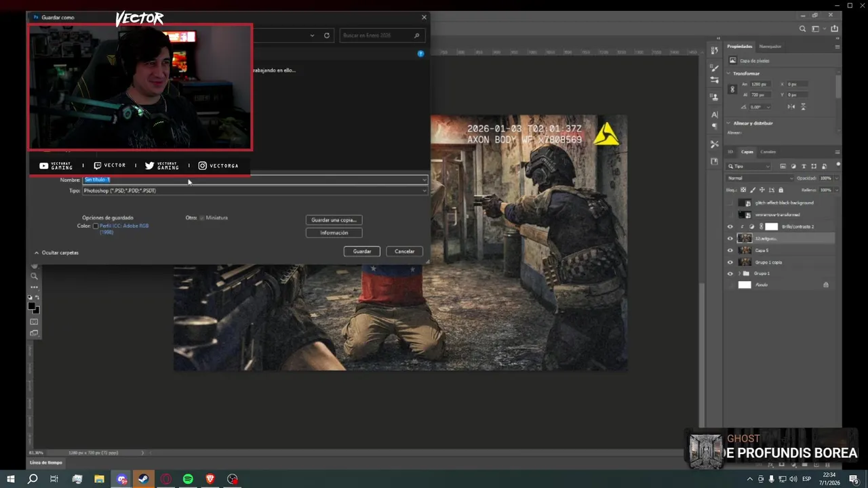The height and width of the screenshot is (488, 868).
Task: Switch to the Navegador tab
Action: [770, 46]
